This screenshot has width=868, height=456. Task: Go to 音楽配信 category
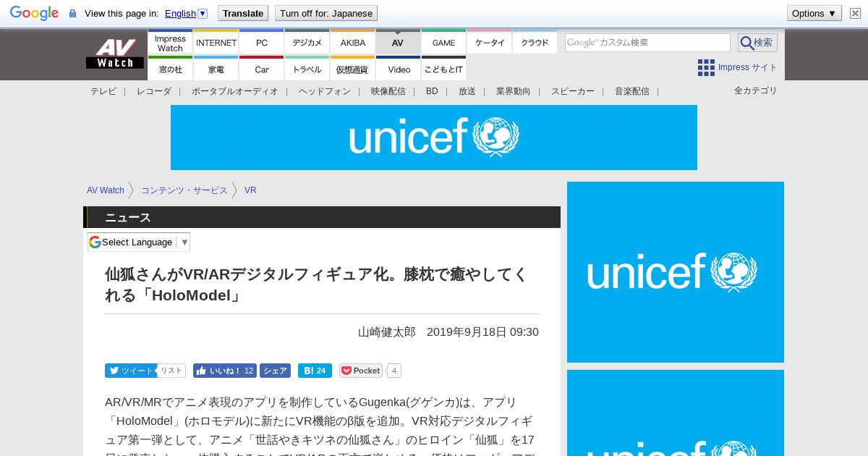pos(631,91)
